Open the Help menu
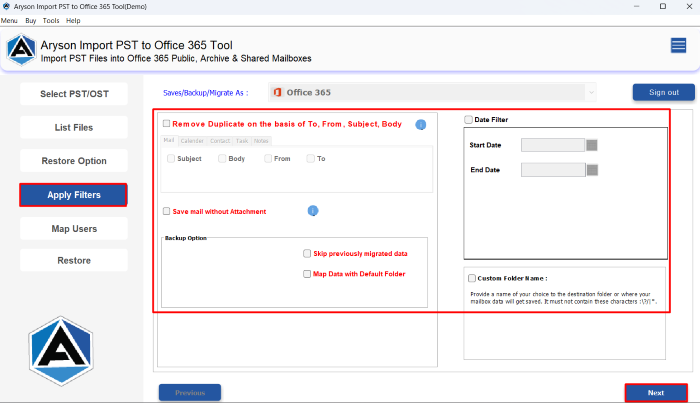This screenshot has width=700, height=403. coord(73,21)
